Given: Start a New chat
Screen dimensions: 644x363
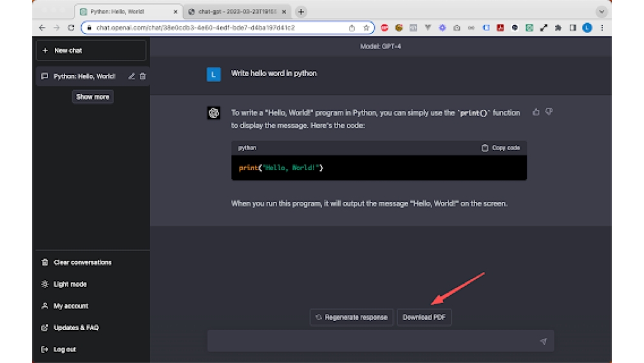Looking at the screenshot, I should 91,50.
